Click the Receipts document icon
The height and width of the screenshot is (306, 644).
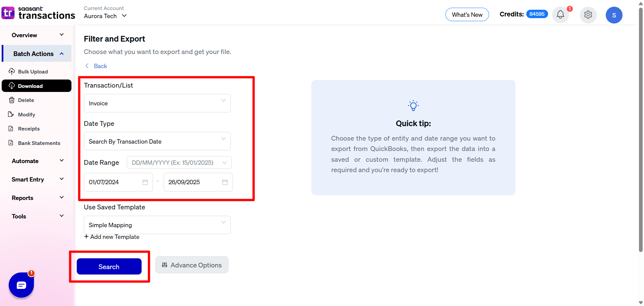[11, 129]
